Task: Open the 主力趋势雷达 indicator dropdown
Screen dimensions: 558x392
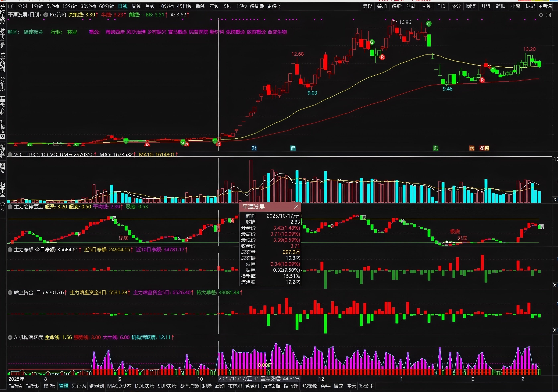Action: (x=10, y=207)
